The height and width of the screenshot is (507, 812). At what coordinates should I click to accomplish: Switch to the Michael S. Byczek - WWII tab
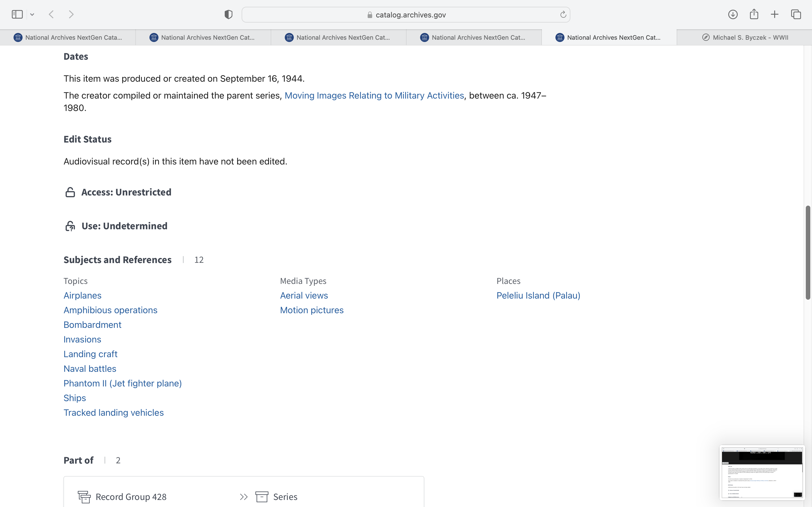[745, 37]
